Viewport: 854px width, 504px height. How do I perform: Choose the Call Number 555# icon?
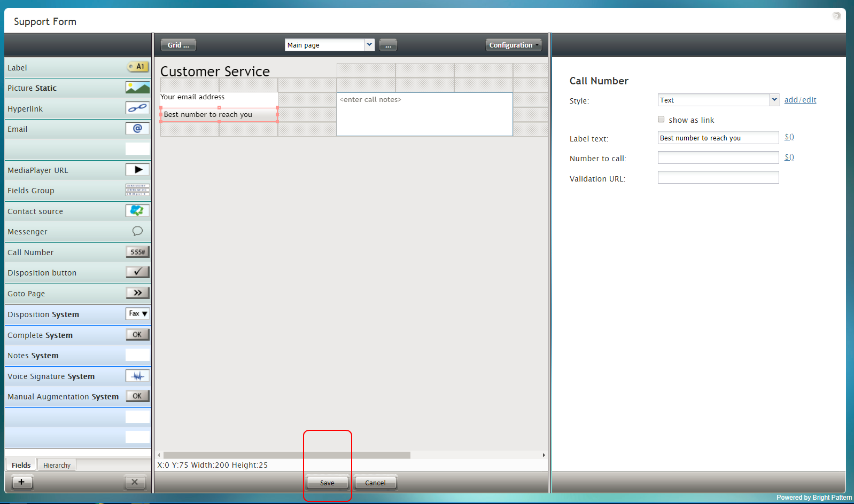[137, 251]
